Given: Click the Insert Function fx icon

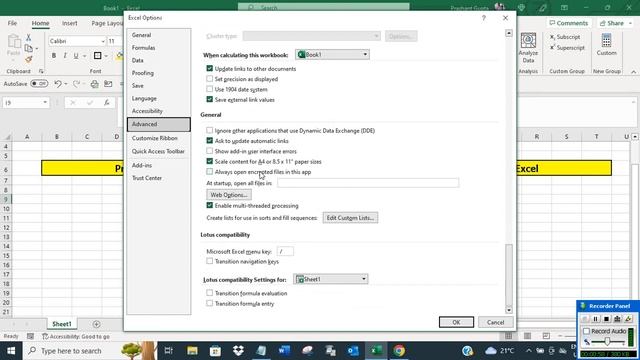Looking at the screenshot, I should point(107,102).
